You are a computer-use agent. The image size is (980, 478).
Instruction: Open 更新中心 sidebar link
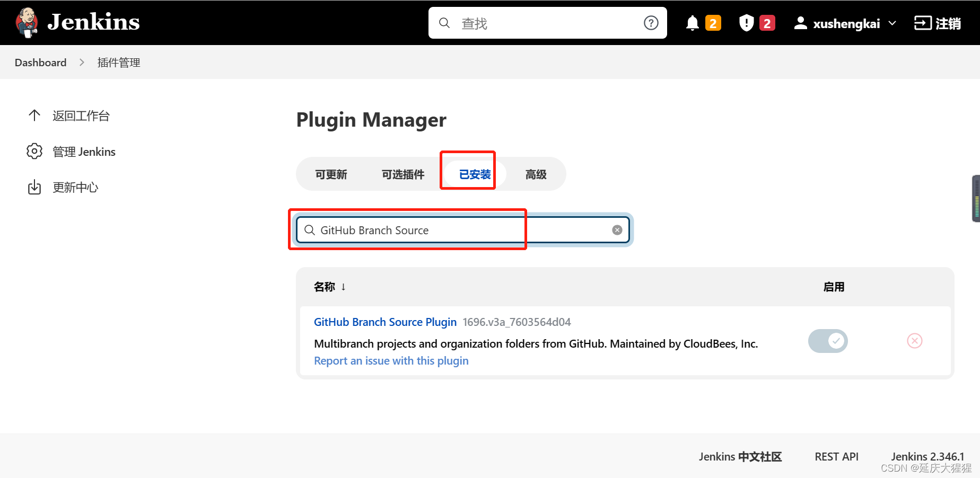[x=75, y=187]
